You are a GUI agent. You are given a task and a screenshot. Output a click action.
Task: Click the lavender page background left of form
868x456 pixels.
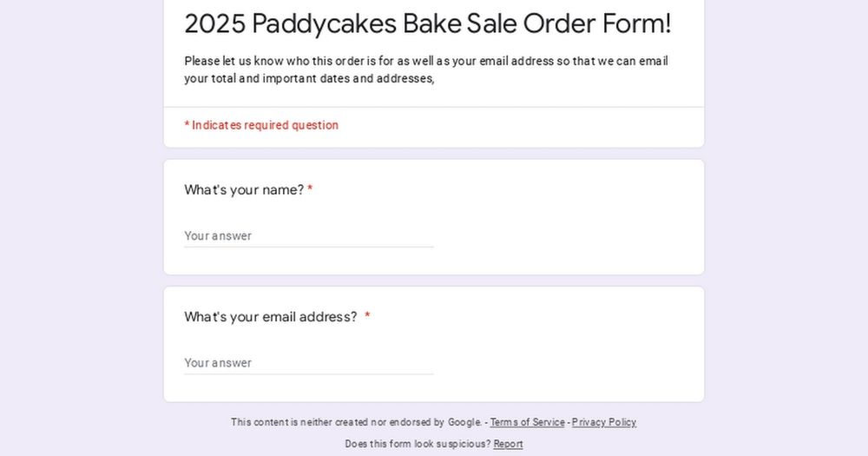[x=82, y=228]
